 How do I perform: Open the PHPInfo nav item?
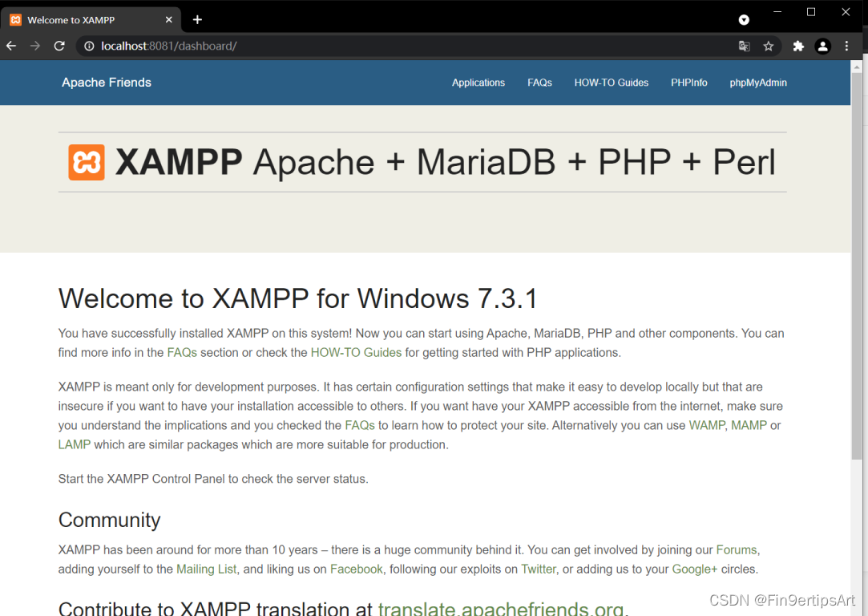point(689,83)
